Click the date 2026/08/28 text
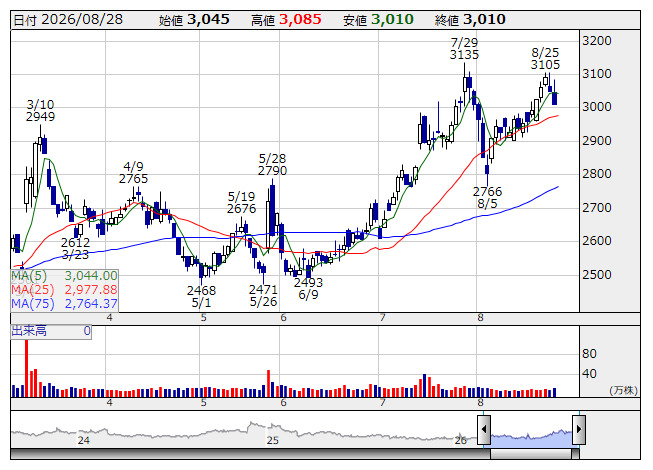Viewport: 653px width, 470px height. click(82, 19)
